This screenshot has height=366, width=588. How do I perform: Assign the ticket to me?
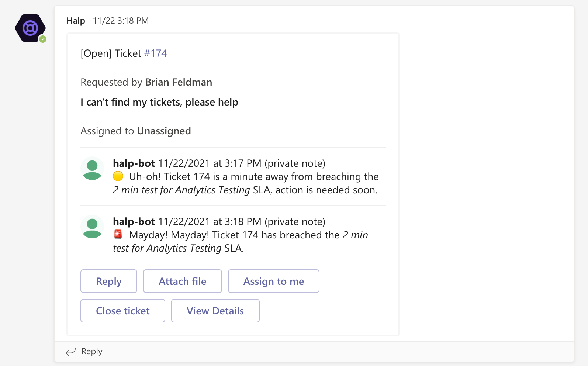[274, 281]
